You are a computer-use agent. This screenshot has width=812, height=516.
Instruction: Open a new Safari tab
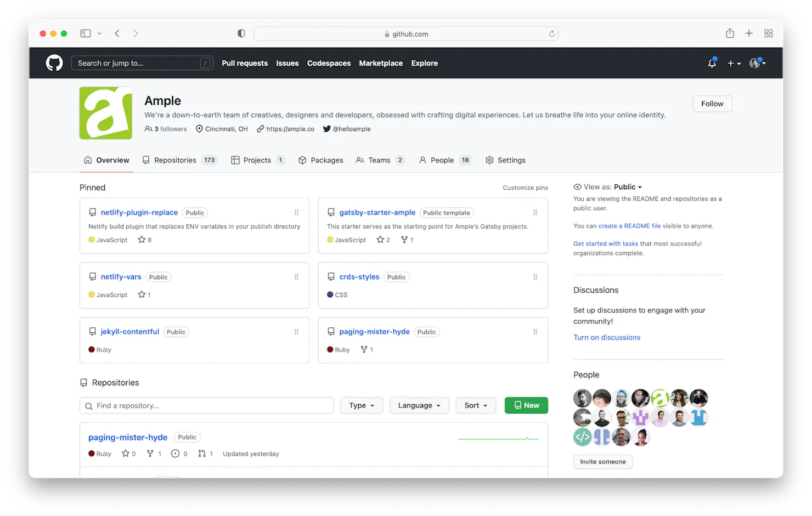pyautogui.click(x=749, y=33)
